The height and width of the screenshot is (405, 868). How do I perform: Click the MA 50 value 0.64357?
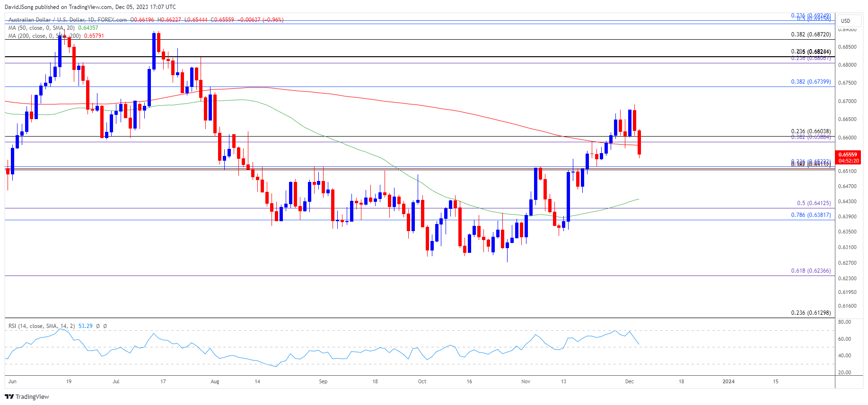pyautogui.click(x=88, y=28)
